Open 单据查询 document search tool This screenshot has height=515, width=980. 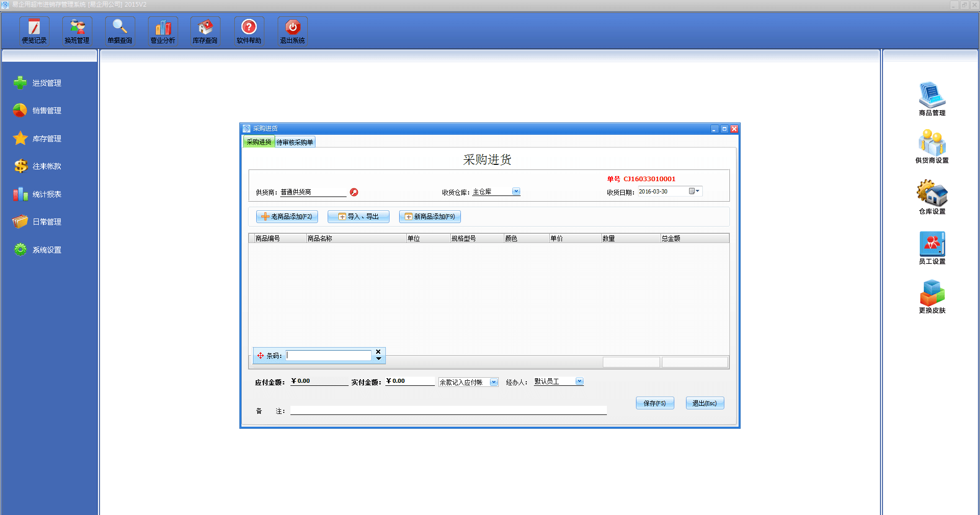(x=120, y=31)
